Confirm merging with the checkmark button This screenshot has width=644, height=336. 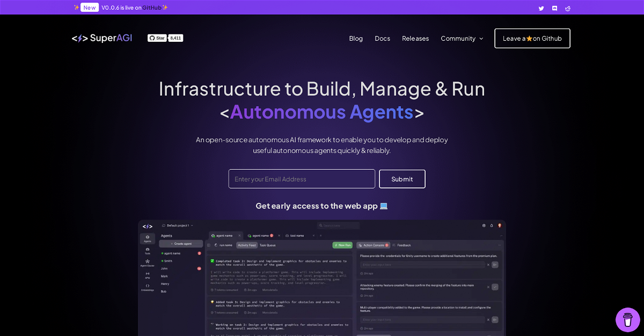tap(495, 287)
